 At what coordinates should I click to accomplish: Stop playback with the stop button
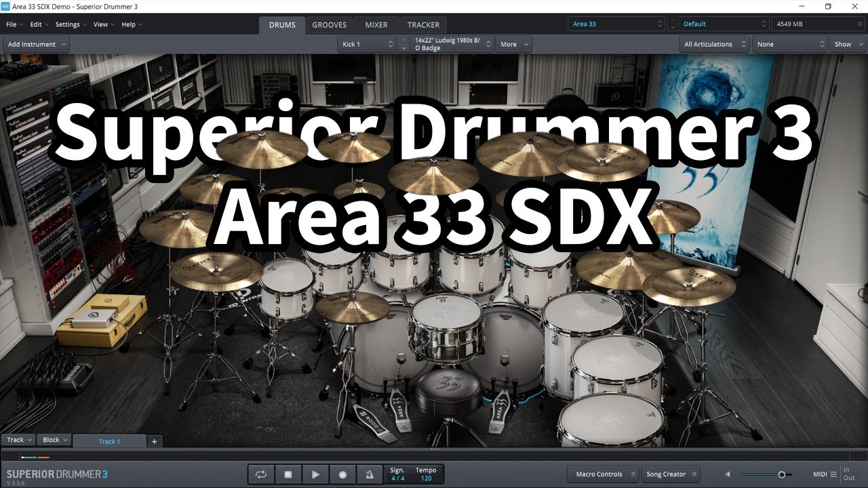pos(288,474)
